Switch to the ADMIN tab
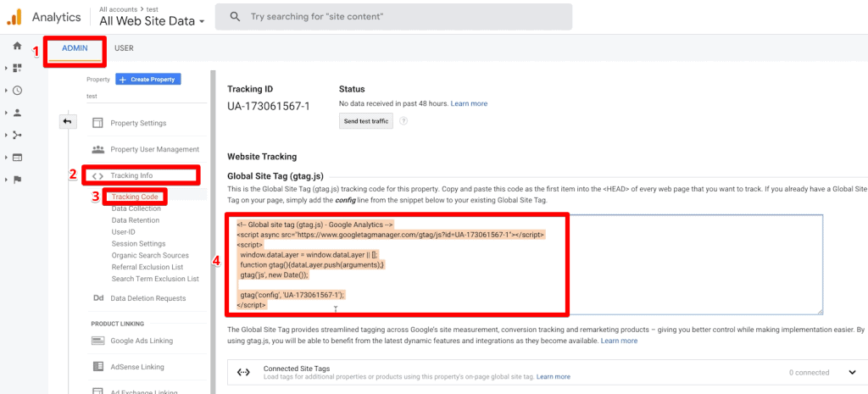The image size is (868, 394). coord(75,48)
